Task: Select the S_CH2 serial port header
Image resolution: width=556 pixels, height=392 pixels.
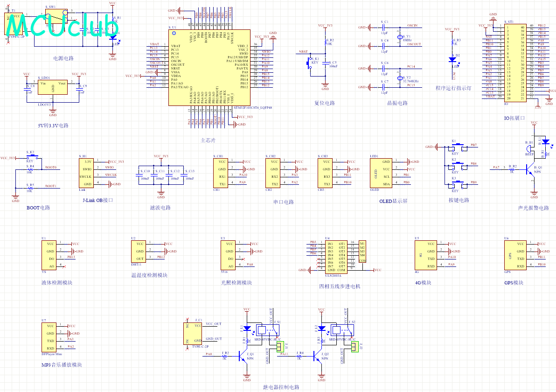Action: point(273,173)
